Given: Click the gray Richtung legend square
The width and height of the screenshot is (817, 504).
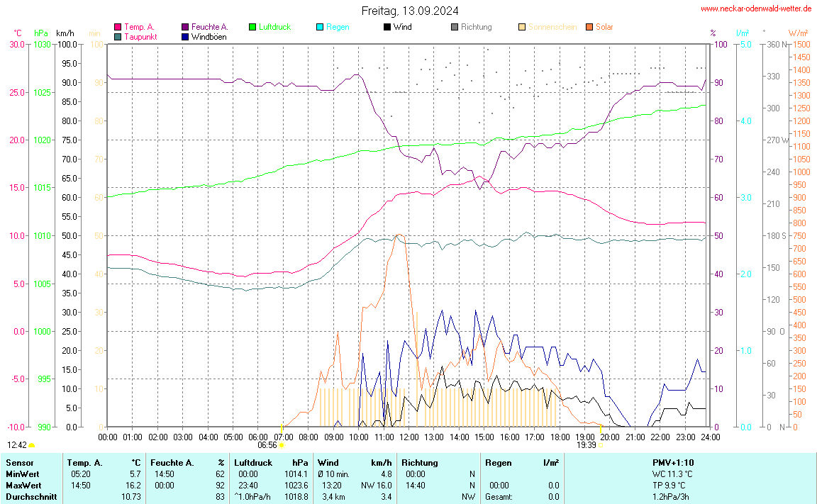Looking at the screenshot, I should (x=455, y=28).
